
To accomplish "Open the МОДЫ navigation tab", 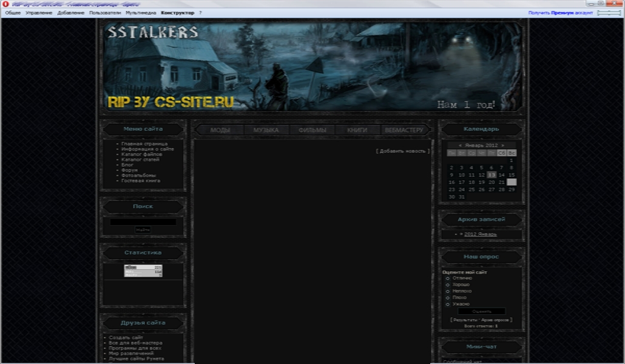I will point(220,130).
